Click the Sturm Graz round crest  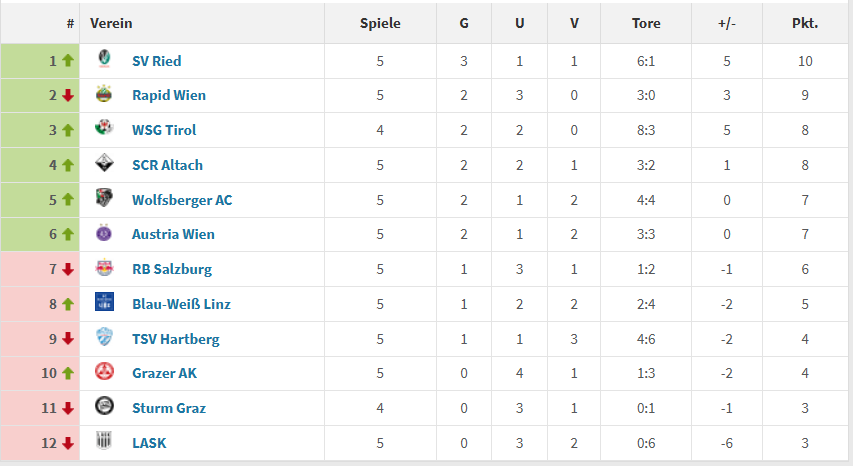[104, 406]
